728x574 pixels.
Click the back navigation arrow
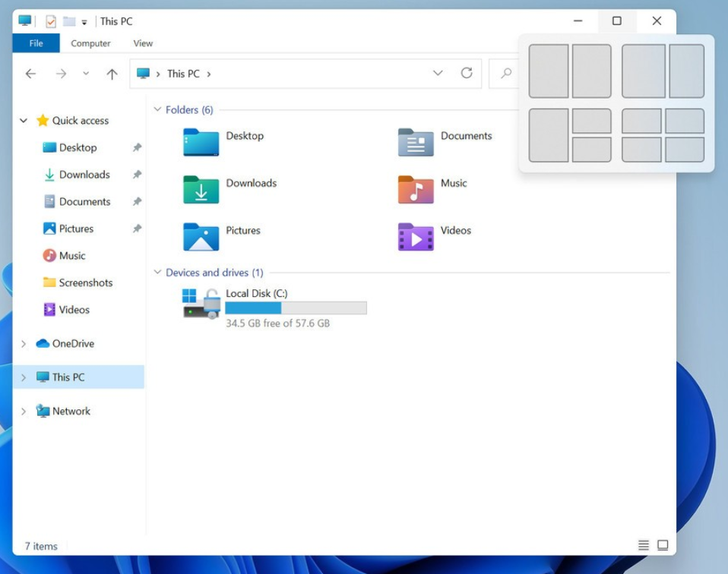(x=30, y=73)
